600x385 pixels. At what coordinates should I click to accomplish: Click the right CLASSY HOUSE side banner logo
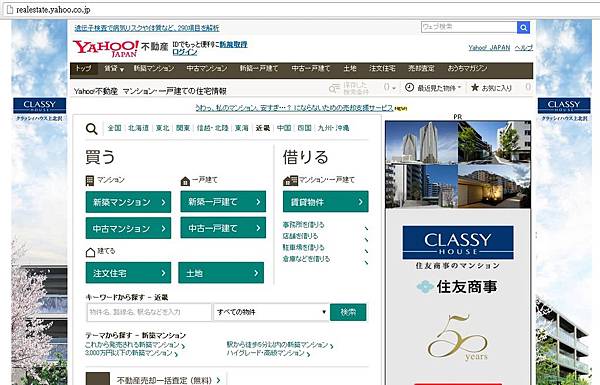point(564,105)
